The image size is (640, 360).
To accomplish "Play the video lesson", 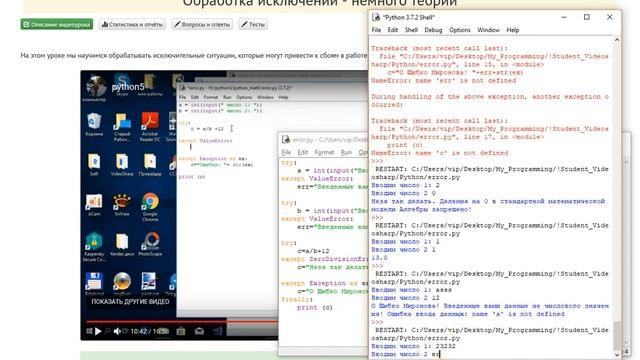I will tap(98, 331).
